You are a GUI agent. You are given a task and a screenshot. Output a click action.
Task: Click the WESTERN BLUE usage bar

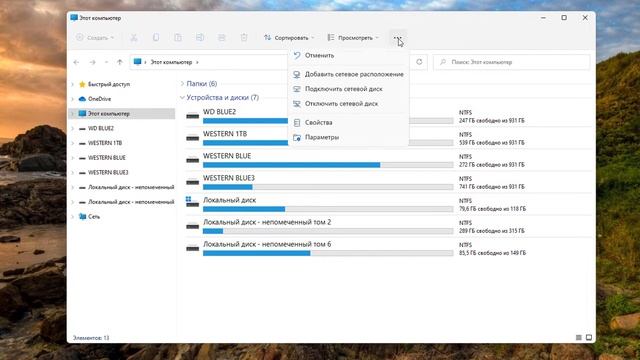pyautogui.click(x=328, y=165)
